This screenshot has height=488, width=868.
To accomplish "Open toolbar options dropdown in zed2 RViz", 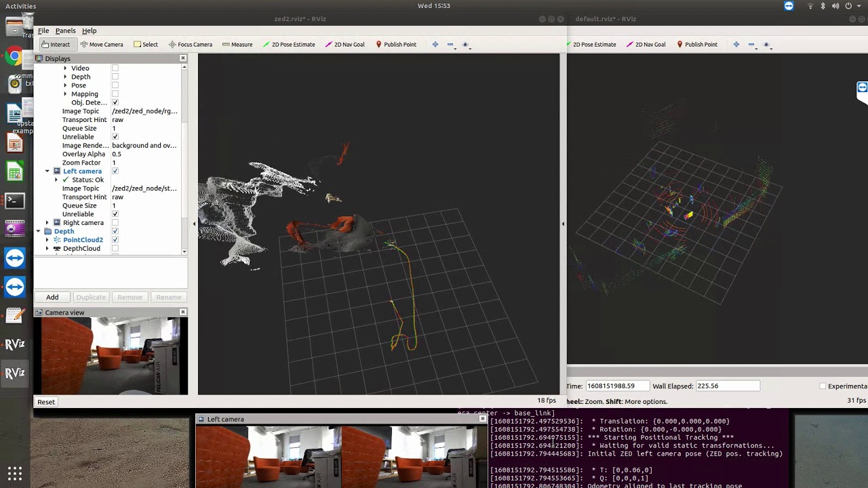I will coord(465,45).
